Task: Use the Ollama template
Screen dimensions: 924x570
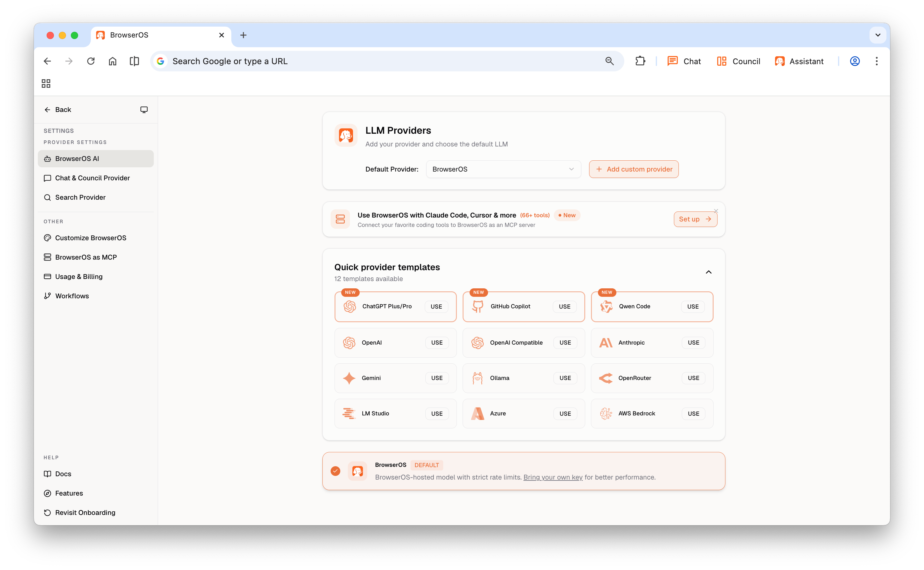Action: [565, 378]
